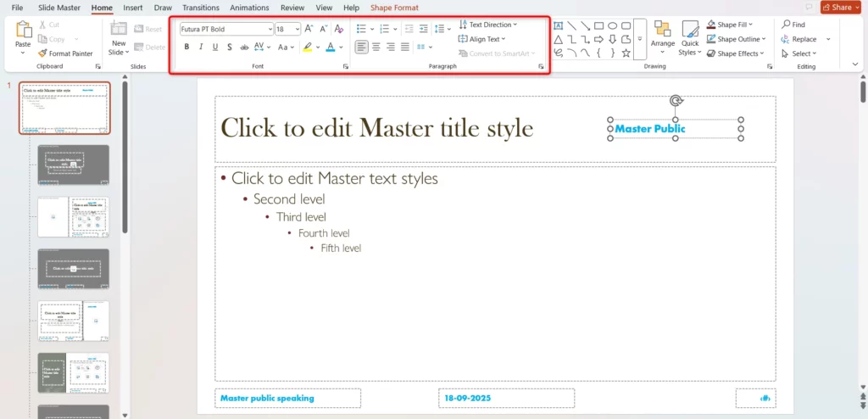Viewport: 868px width, 419px height.
Task: Click the rotate handle above the text box
Action: (x=676, y=102)
